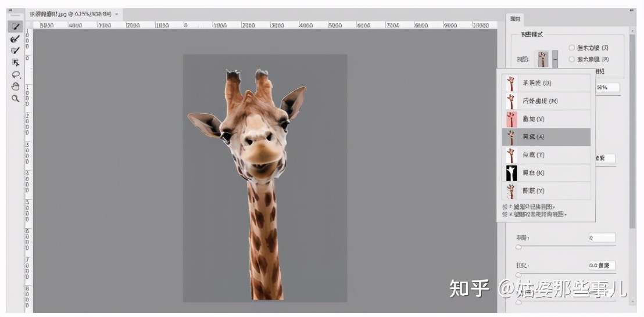The width and height of the screenshot is (644, 317).
Task: Choose the red Overlay view mode
Action: click(x=546, y=119)
